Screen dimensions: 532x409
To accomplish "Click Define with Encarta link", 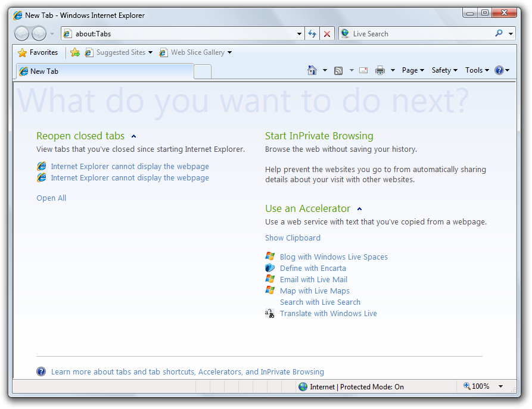I will (x=313, y=268).
